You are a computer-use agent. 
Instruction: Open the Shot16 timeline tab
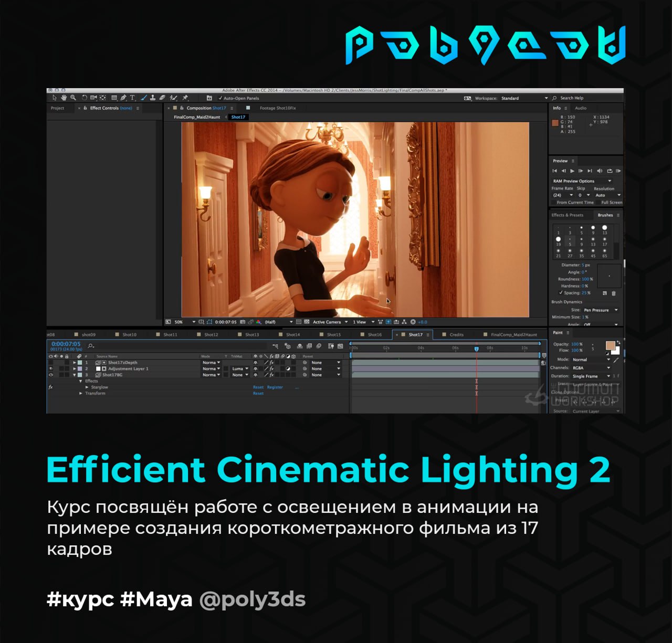374,334
